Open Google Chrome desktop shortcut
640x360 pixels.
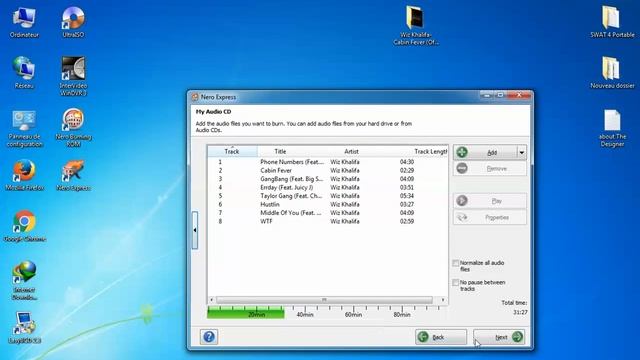[x=24, y=227]
